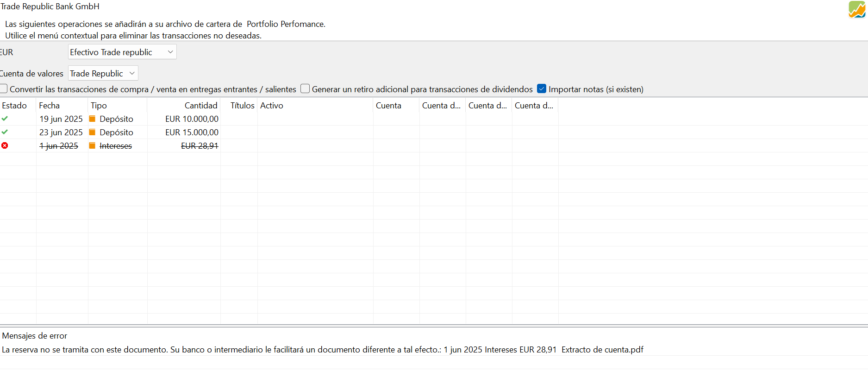Click the 'Cuenta de valores' label
This screenshot has height=371, width=868.
[31, 74]
